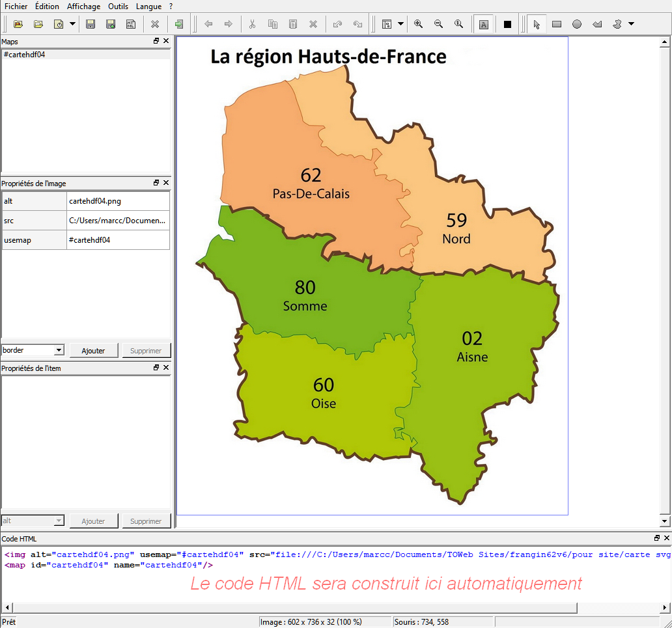Click the black color swatch in toolbar
Screen dimensions: 672x628
pyautogui.click(x=507, y=24)
